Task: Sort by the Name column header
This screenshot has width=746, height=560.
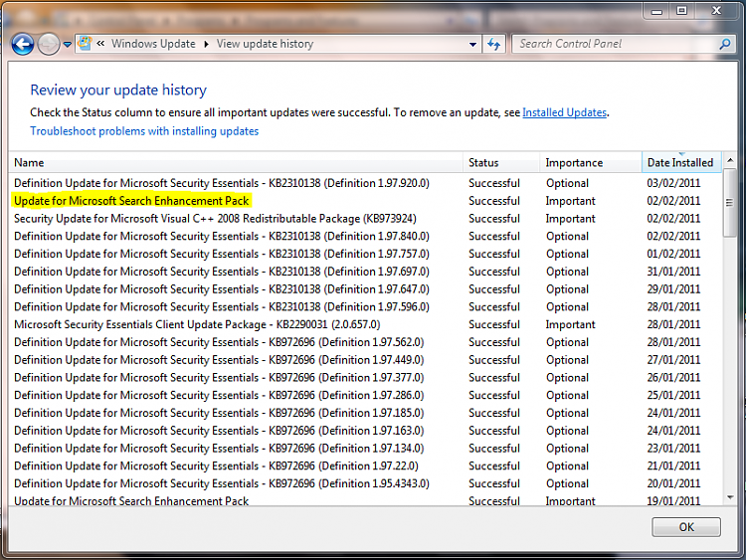Action: tap(236, 163)
